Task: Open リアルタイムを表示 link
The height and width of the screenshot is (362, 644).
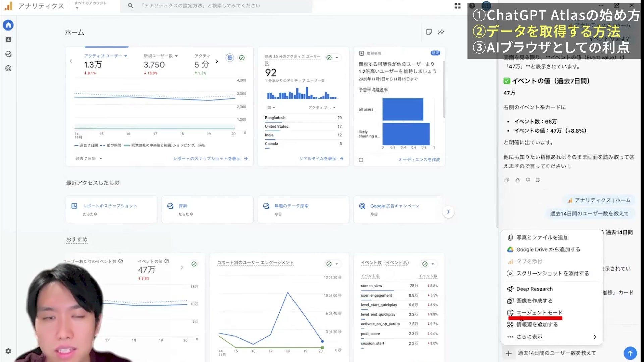Action: click(321, 159)
